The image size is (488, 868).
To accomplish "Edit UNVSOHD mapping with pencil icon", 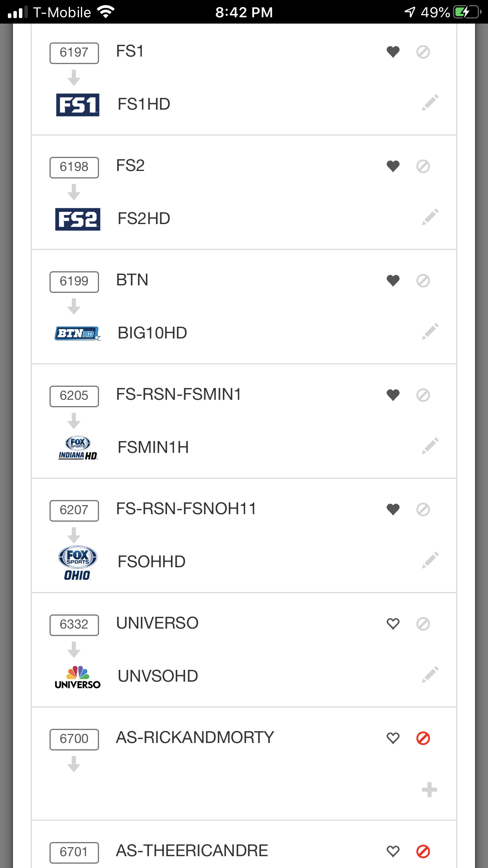I will (x=430, y=675).
